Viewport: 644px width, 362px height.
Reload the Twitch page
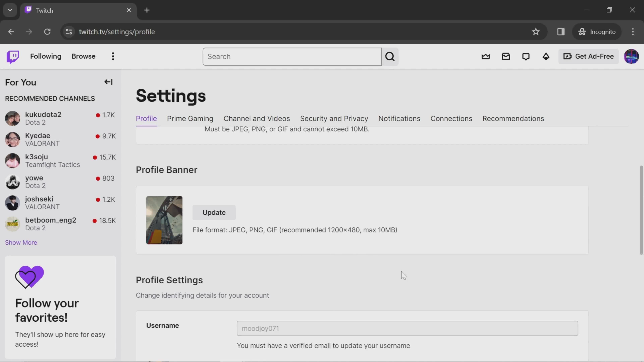[x=47, y=32]
